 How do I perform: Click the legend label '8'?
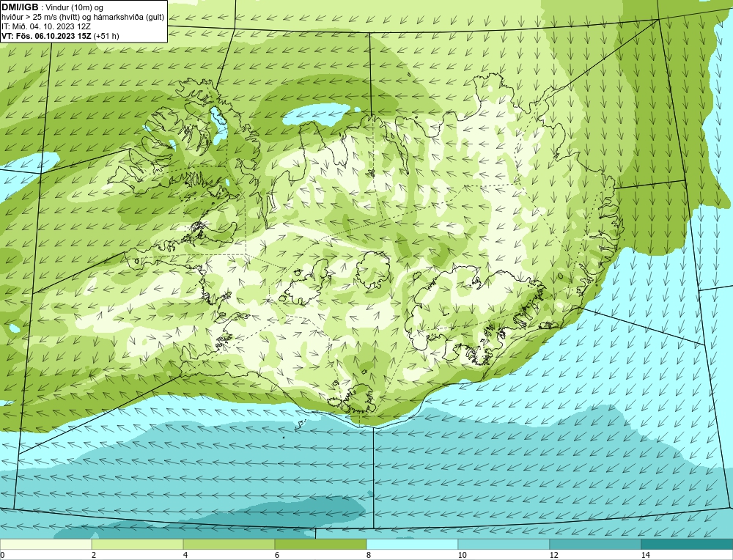(369, 555)
